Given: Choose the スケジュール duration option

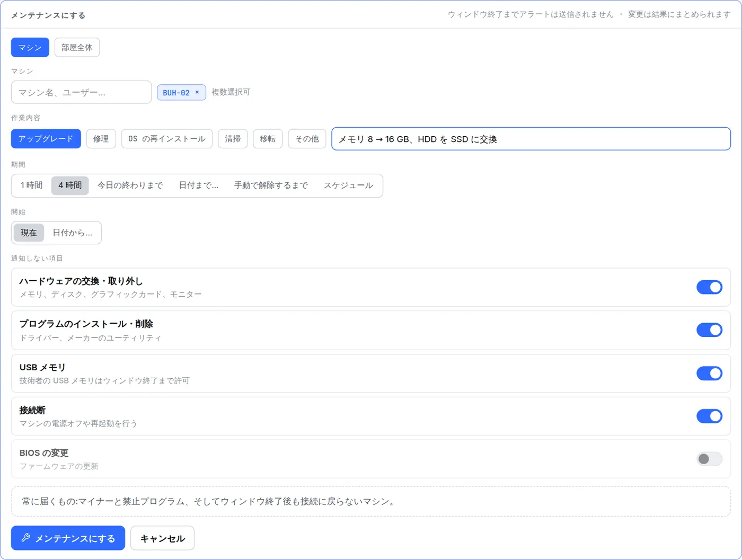Looking at the screenshot, I should [x=348, y=185].
